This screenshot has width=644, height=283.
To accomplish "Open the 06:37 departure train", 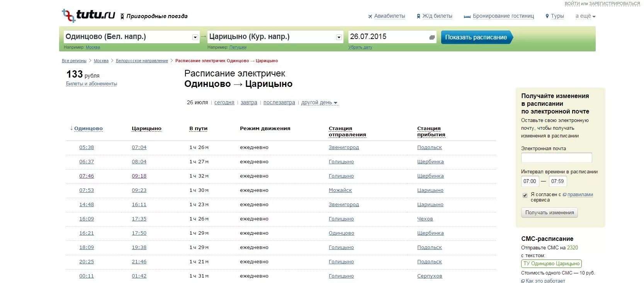I will pyautogui.click(x=87, y=162).
